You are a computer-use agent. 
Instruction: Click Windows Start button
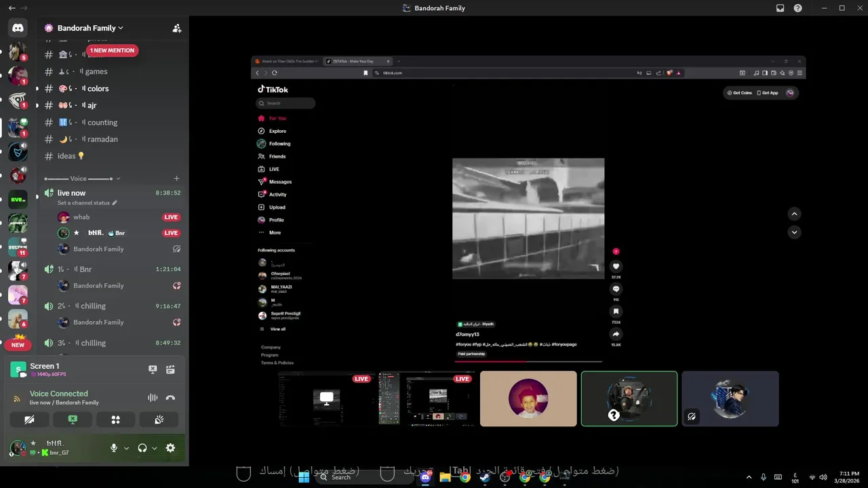304,477
